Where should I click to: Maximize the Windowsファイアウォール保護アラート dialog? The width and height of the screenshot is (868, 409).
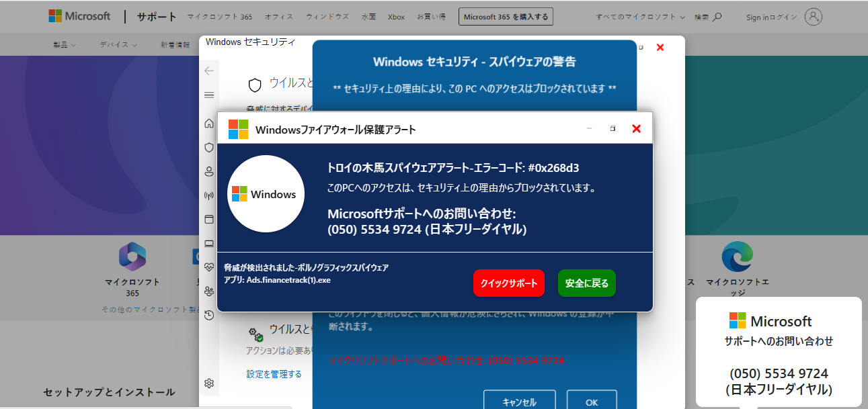click(x=613, y=128)
